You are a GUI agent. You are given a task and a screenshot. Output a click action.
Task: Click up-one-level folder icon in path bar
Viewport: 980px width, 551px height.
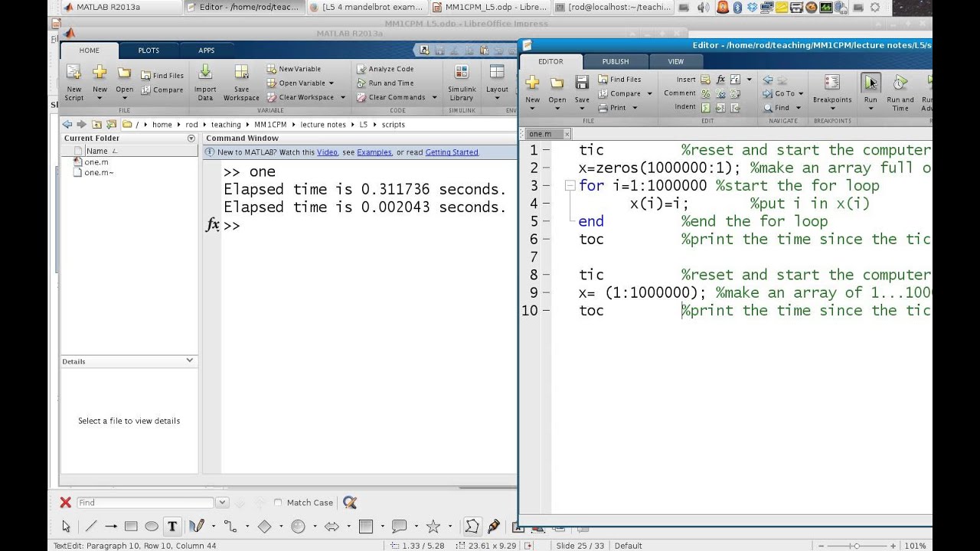click(x=97, y=124)
